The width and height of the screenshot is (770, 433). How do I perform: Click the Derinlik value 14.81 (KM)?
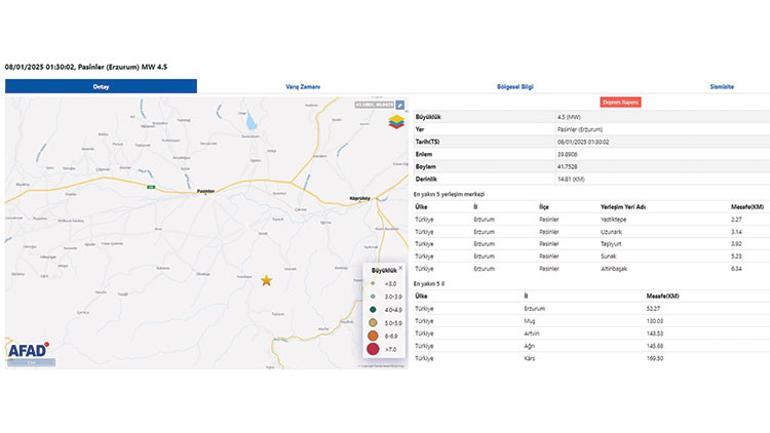571,179
